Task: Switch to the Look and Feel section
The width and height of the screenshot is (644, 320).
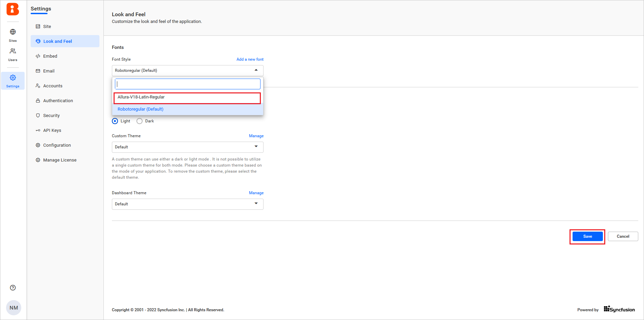Action: 58,41
